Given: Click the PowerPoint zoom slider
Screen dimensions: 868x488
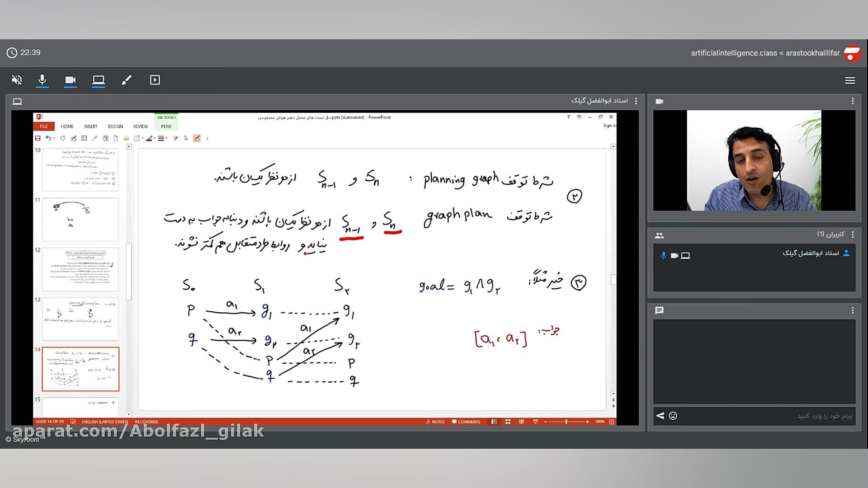Looking at the screenshot, I should point(566,422).
